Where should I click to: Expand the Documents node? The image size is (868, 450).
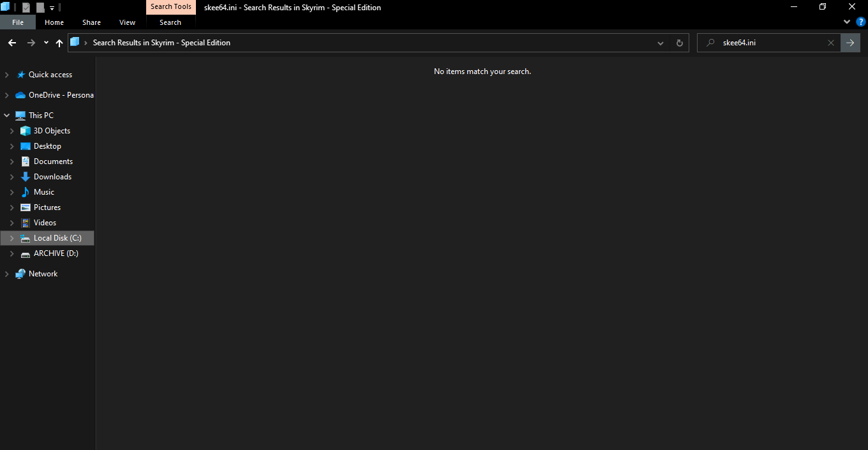pyautogui.click(x=11, y=161)
